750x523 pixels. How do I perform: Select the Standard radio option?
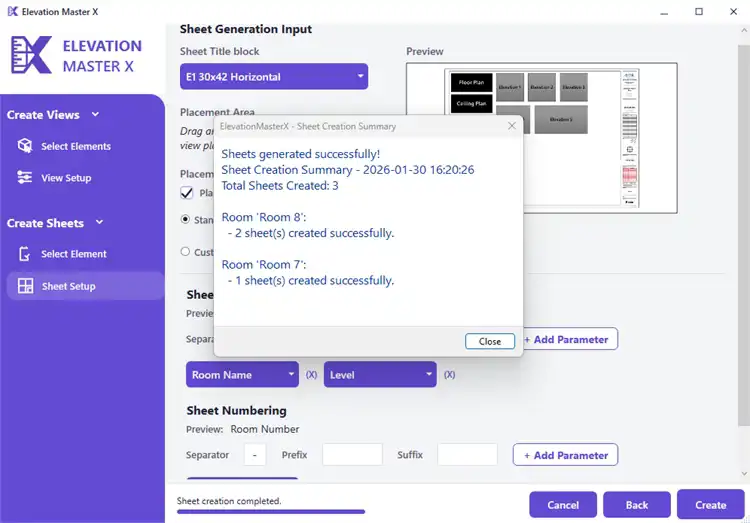point(185,219)
